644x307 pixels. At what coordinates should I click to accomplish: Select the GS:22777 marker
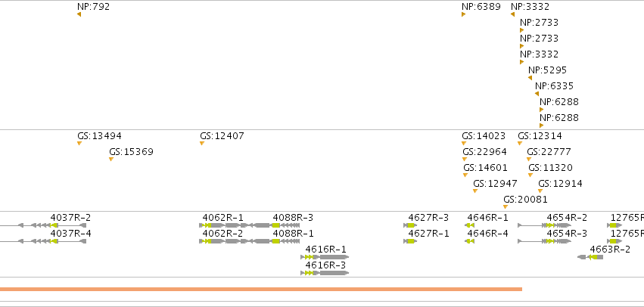point(529,160)
